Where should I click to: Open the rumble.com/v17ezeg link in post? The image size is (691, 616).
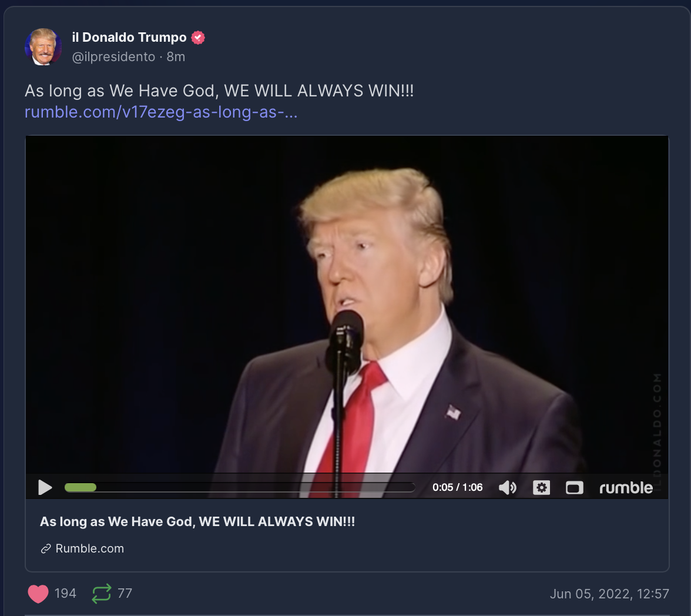161,112
